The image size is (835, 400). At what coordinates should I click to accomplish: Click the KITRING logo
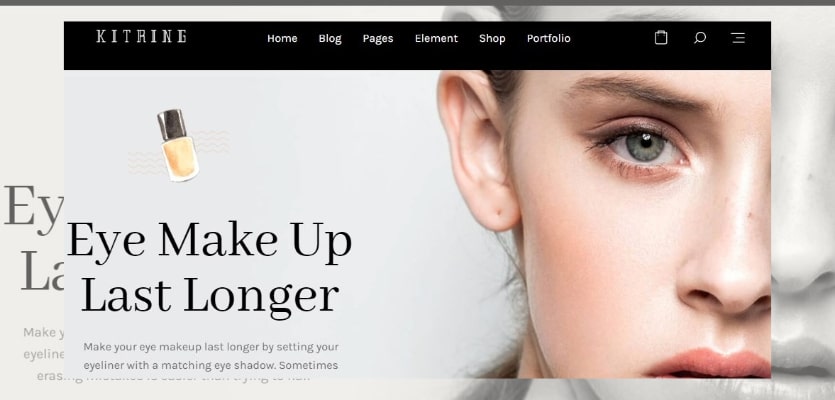coord(142,37)
